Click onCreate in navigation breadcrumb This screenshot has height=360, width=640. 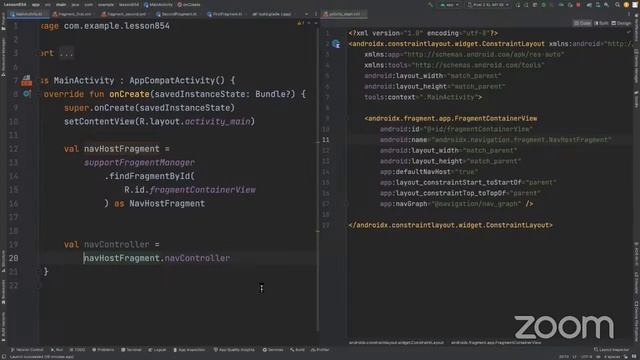(x=189, y=4)
